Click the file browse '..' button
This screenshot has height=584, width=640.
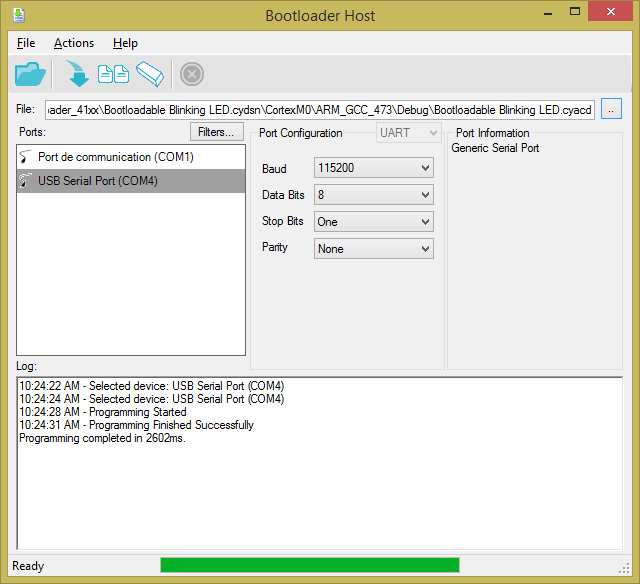[612, 109]
